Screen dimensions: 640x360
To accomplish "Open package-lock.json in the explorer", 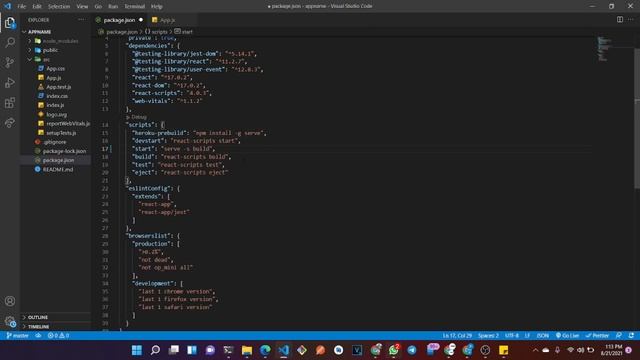I will pyautogui.click(x=64, y=151).
